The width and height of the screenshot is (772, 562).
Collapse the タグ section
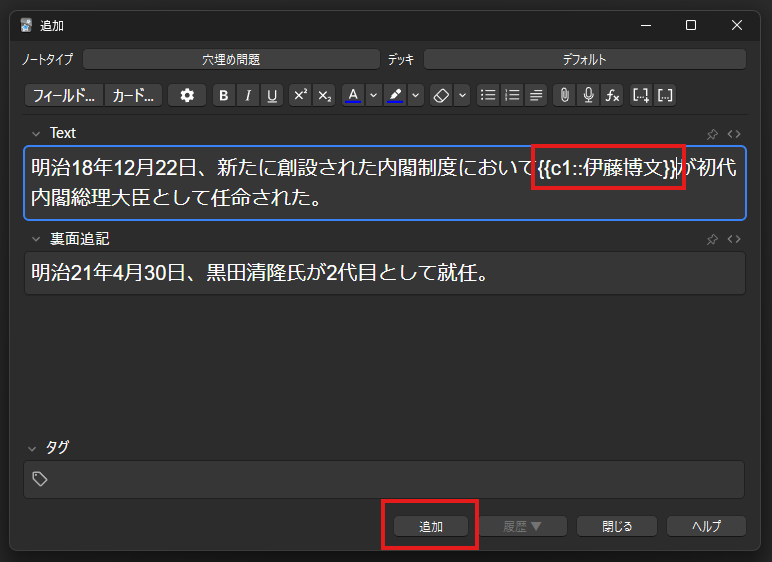32,449
